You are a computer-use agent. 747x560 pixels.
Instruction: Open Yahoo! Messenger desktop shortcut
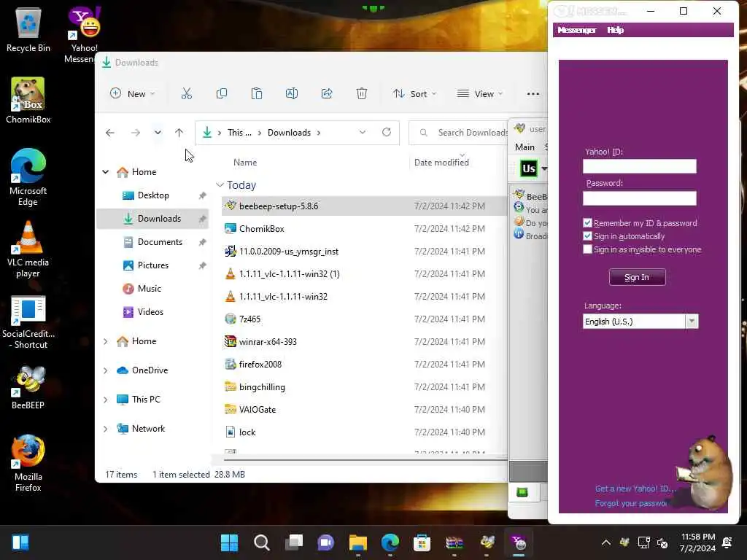[x=84, y=34]
